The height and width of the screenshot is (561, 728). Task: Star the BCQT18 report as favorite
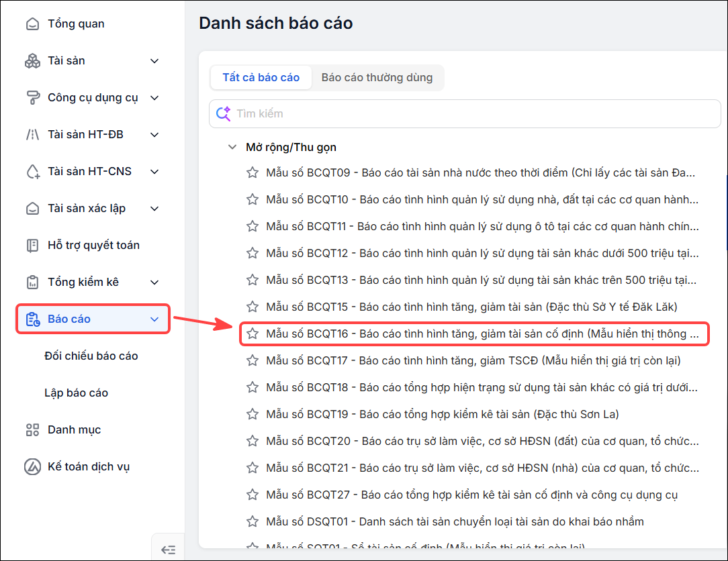click(x=253, y=387)
